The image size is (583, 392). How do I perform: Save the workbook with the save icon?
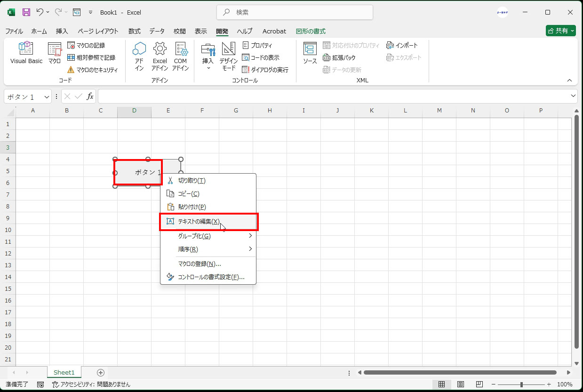[x=26, y=12]
